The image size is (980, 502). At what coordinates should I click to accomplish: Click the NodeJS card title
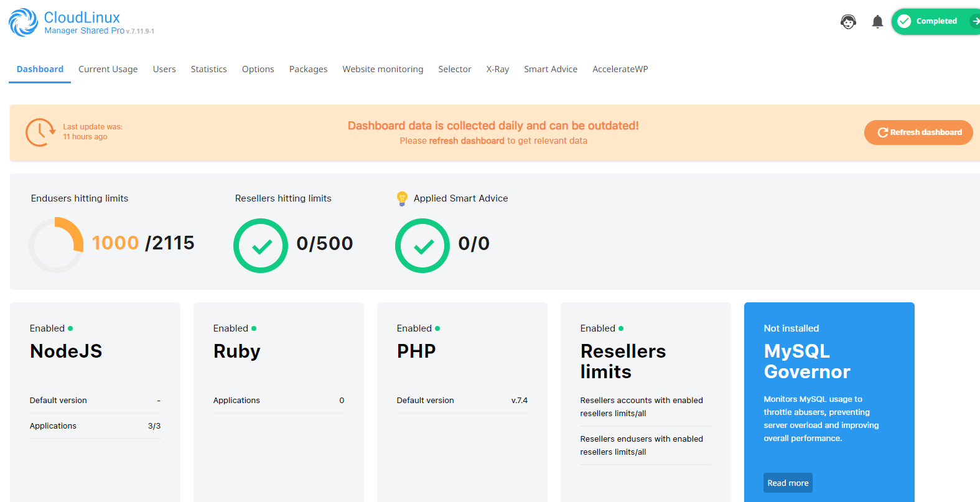(66, 351)
